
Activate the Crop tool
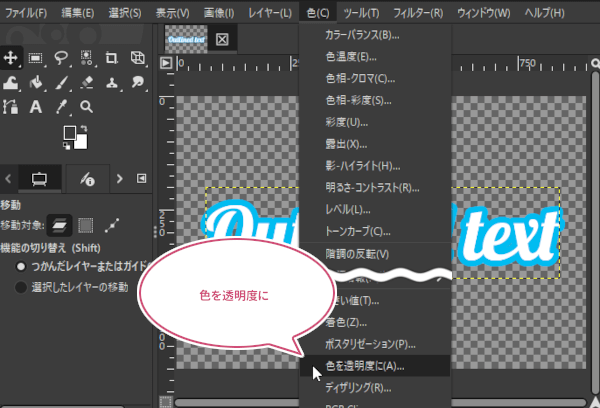pos(111,58)
